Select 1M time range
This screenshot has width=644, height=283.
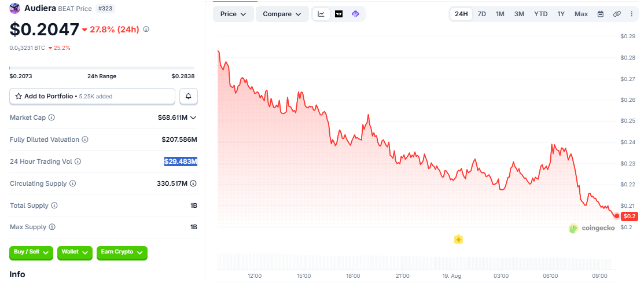[500, 14]
